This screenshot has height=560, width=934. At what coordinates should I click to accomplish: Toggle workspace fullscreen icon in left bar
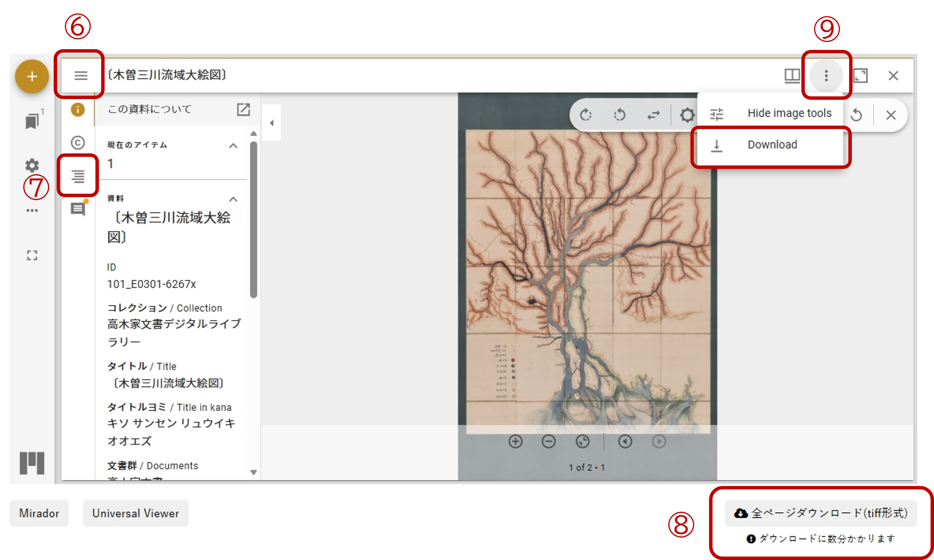point(32,255)
